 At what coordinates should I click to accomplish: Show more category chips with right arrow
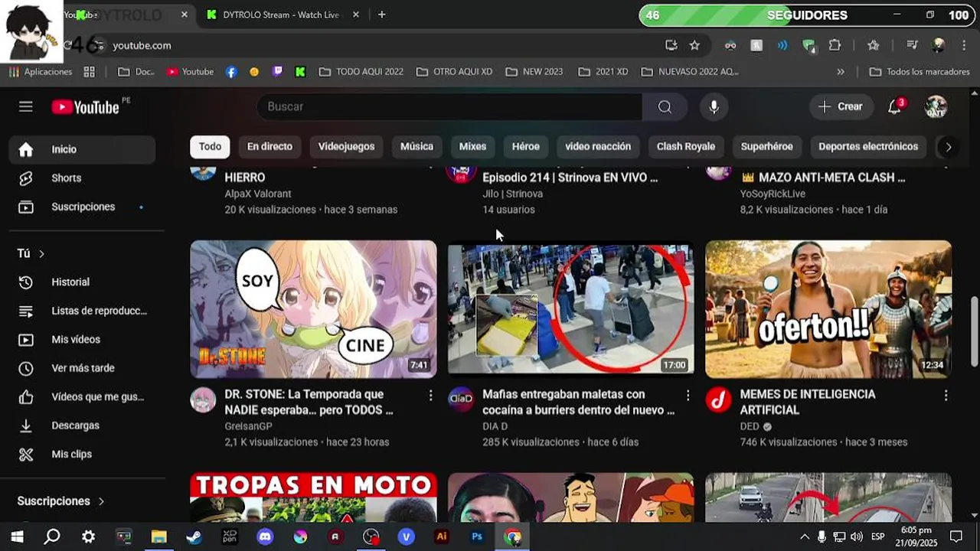pyautogui.click(x=948, y=147)
